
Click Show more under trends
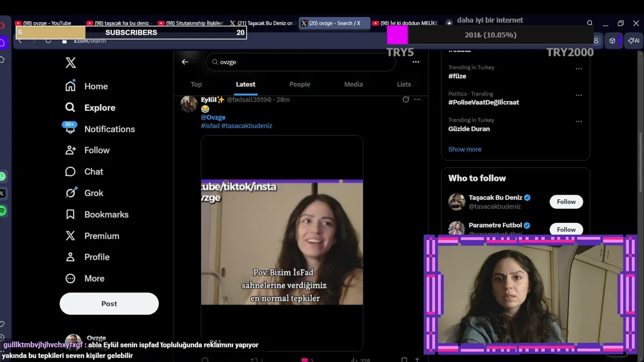(465, 149)
